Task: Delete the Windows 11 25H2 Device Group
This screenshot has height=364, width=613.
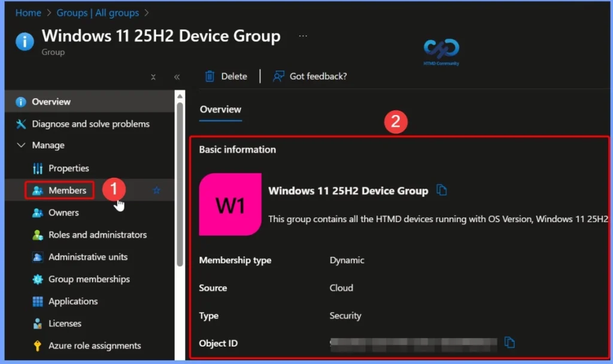Action: point(226,76)
